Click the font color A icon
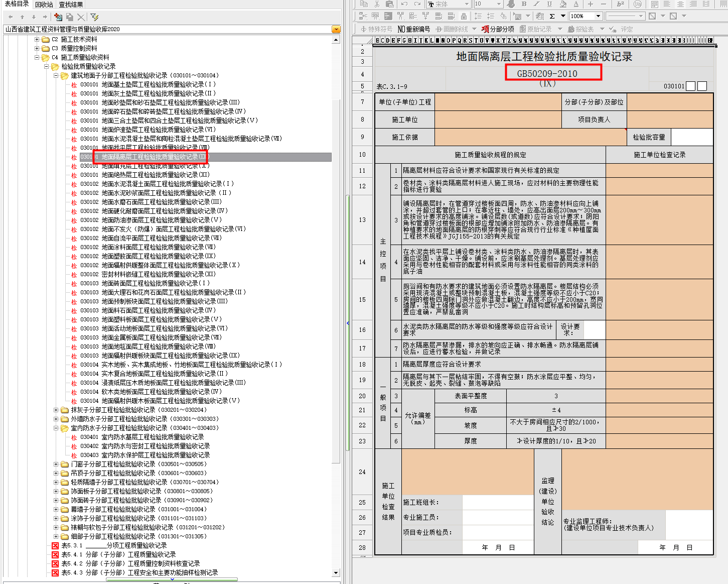The image size is (728, 584). coord(576,4)
